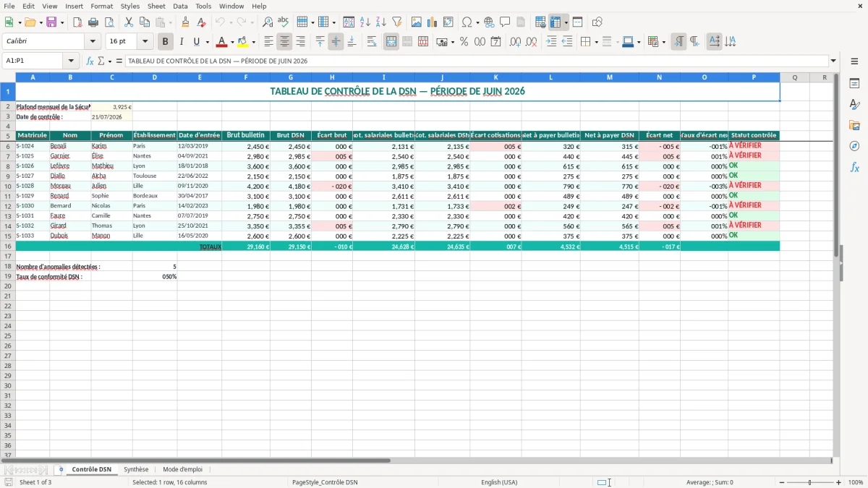Toggle bold formatting
This screenshot has height=488, width=868.
click(x=166, y=42)
